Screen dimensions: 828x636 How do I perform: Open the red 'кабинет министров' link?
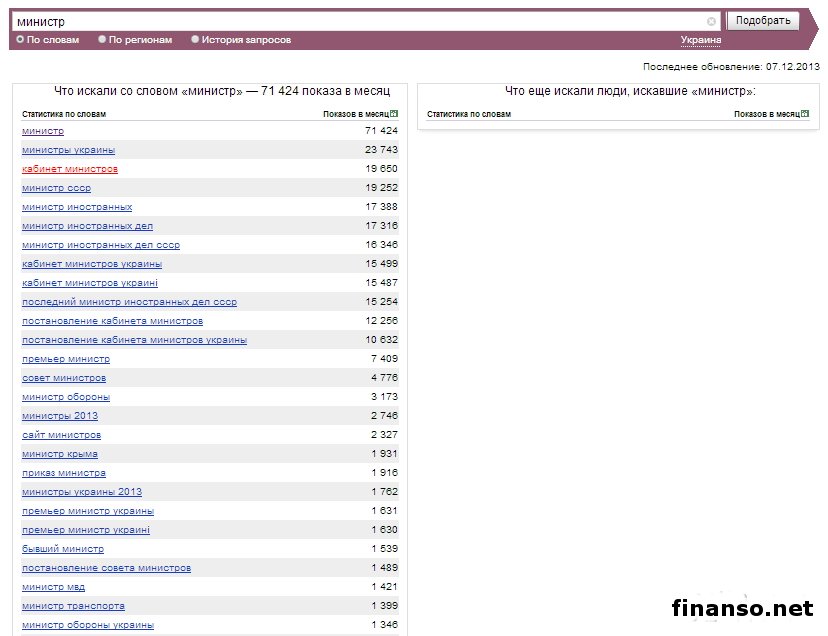(69, 169)
